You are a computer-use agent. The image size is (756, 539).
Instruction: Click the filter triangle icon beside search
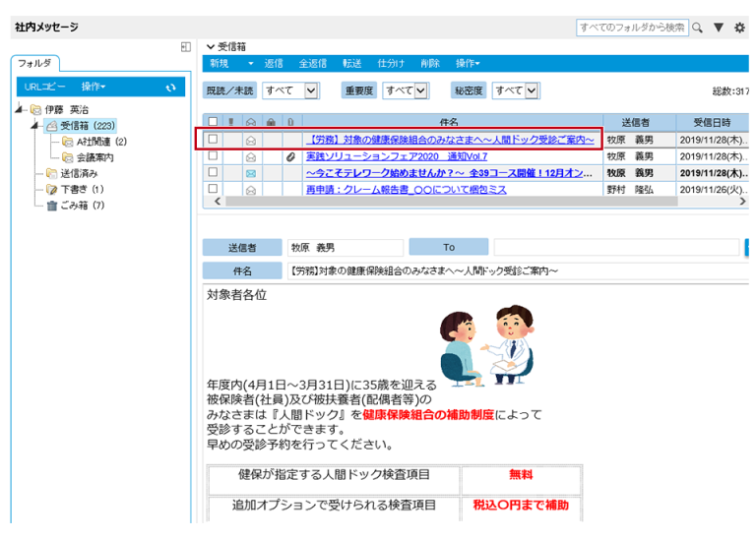tap(719, 28)
